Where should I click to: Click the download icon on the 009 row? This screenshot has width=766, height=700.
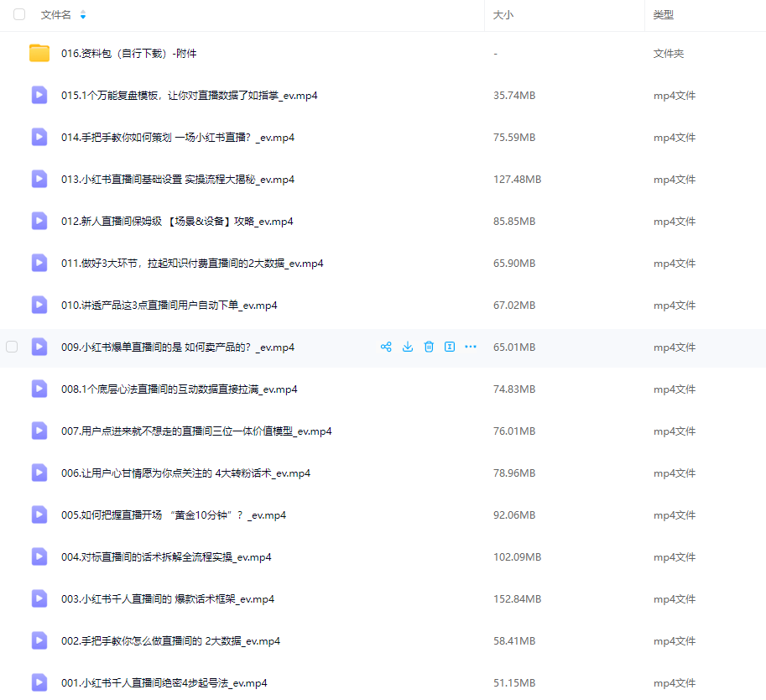coord(408,347)
